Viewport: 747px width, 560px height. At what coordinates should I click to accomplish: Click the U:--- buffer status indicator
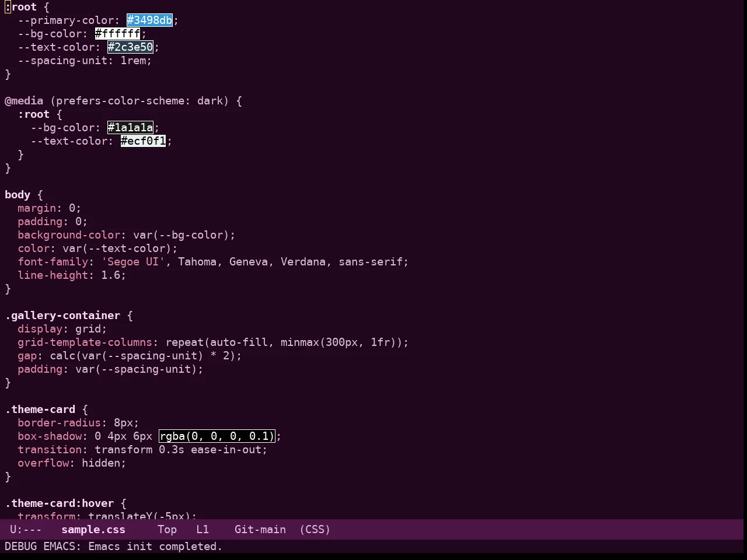click(26, 530)
